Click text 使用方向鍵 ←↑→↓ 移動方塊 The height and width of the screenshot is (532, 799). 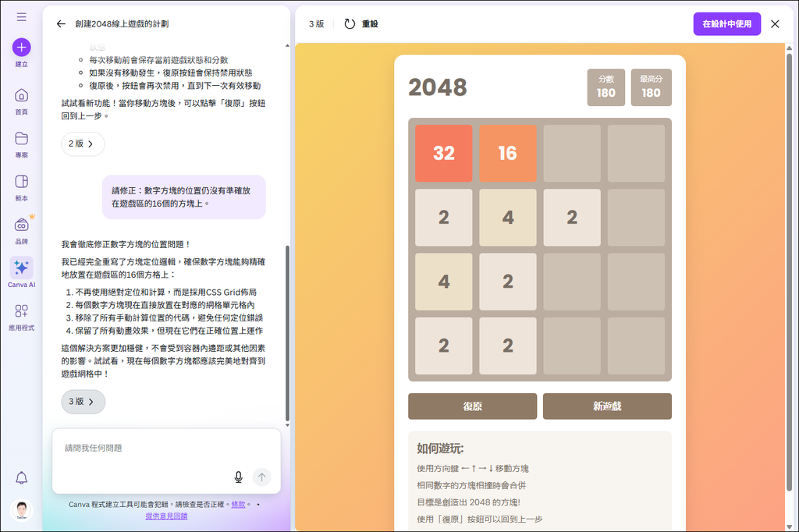click(473, 468)
